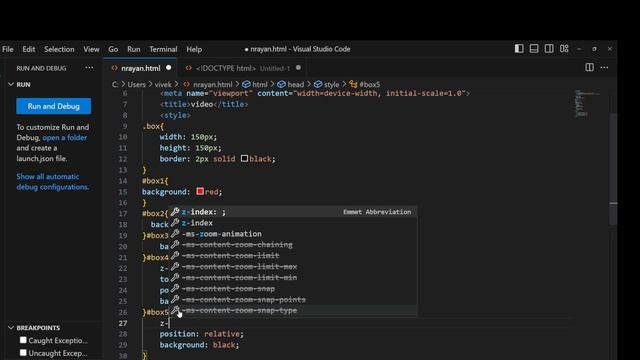Click black color swatch on border line
The height and width of the screenshot is (360, 640).
click(x=244, y=158)
